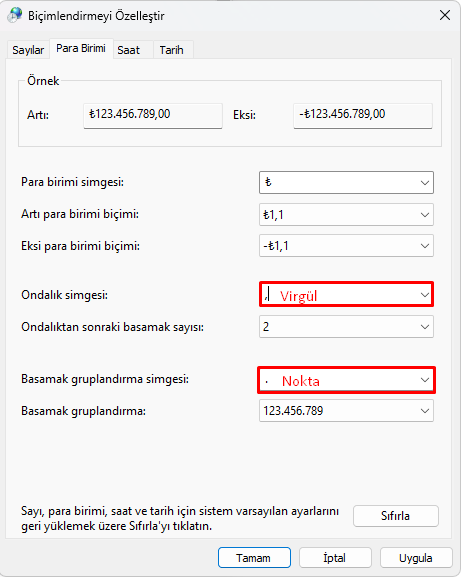The width and height of the screenshot is (462, 577).
Task: Click inside the Ondalık simgesi text field
Action: click(339, 295)
